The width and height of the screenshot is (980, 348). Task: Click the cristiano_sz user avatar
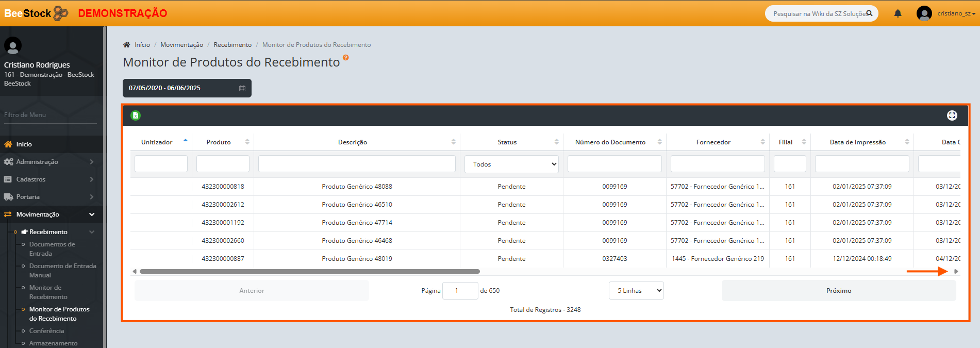pos(924,13)
